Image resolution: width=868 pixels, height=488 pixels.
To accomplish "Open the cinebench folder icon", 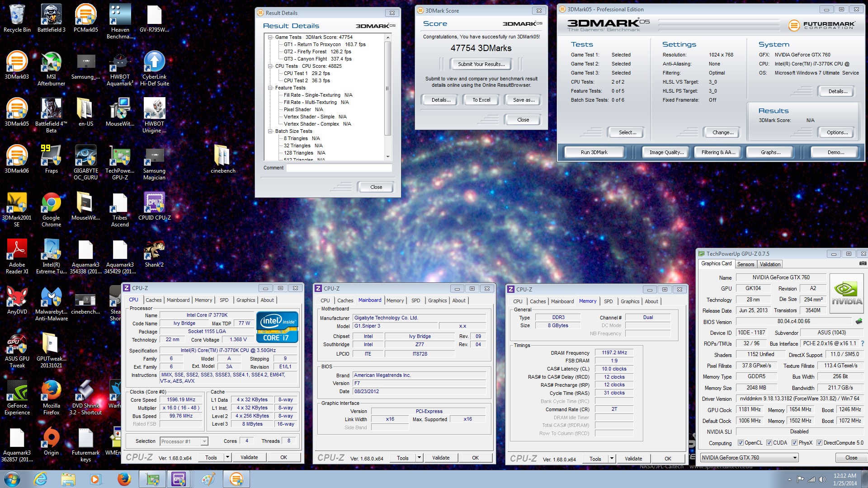I will 223,159.
